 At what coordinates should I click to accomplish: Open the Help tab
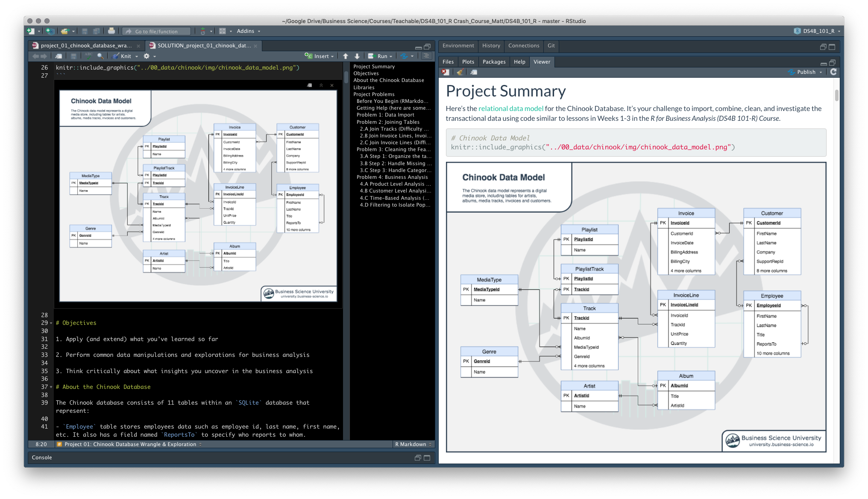(519, 62)
